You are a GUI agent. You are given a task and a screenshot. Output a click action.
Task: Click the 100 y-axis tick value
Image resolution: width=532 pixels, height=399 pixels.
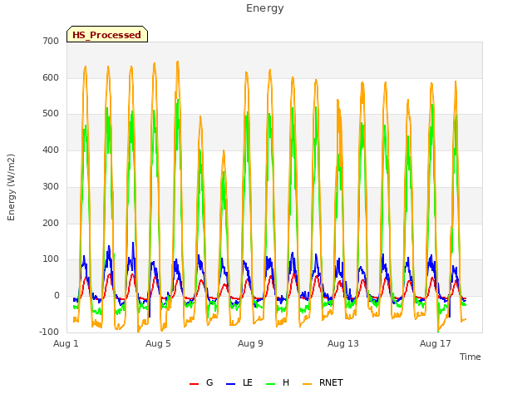(x=51, y=259)
